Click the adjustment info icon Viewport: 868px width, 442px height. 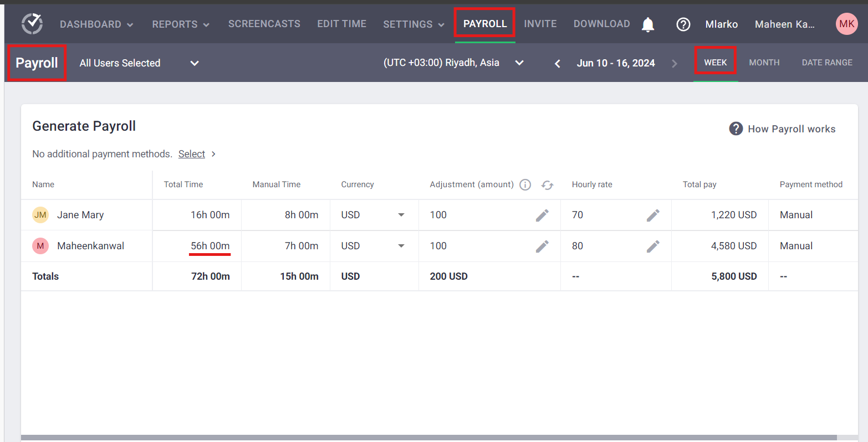[525, 184]
